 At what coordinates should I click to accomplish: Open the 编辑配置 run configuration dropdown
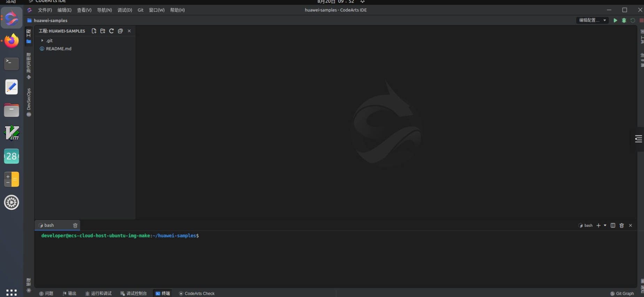click(x=592, y=20)
